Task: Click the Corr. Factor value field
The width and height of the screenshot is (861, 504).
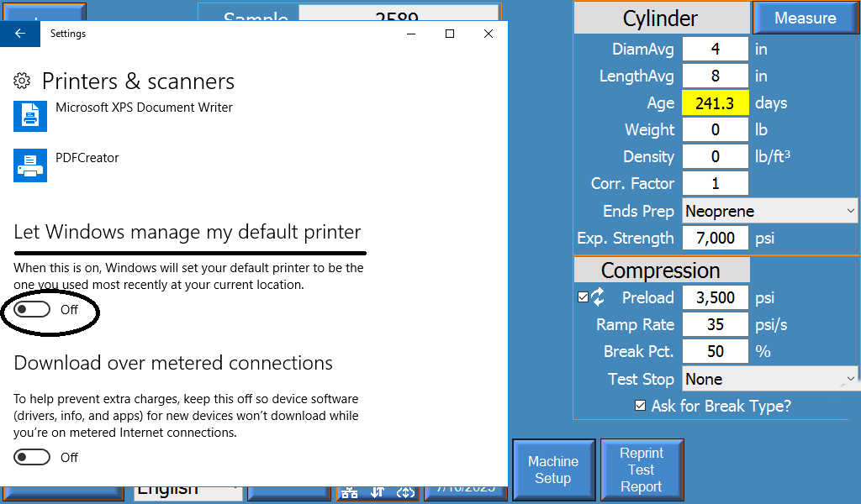Action: 715,184
